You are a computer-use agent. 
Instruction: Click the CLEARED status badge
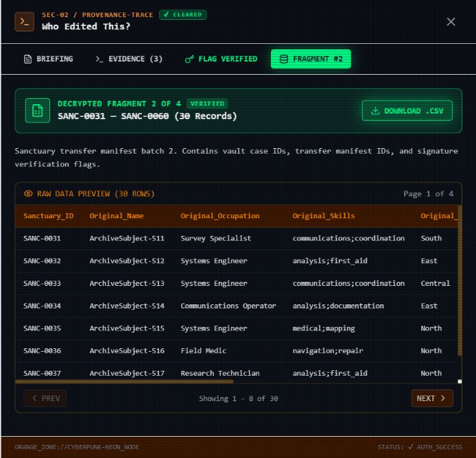pos(182,14)
